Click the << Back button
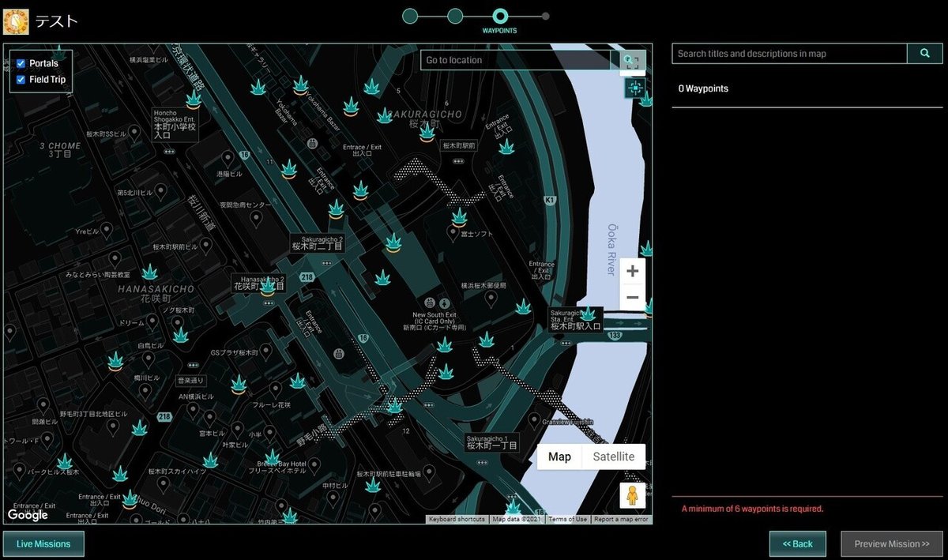 click(798, 543)
